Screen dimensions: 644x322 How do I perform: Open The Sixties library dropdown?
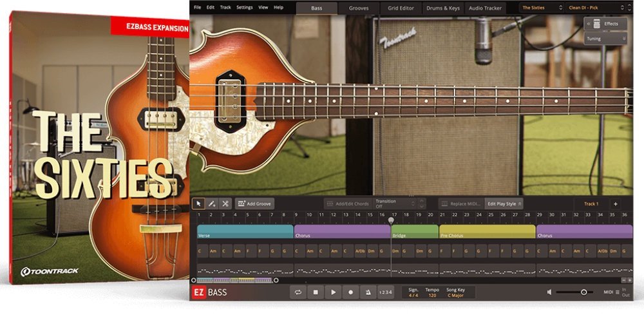click(540, 8)
